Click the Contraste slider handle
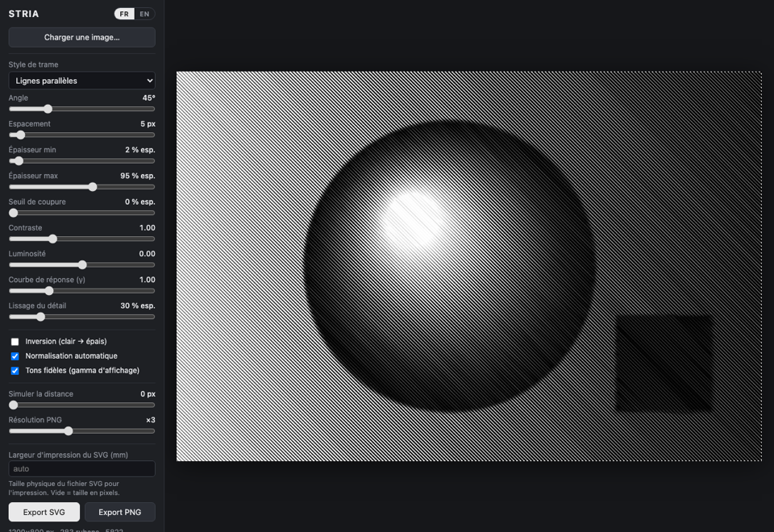The height and width of the screenshot is (532, 774). coord(53,239)
